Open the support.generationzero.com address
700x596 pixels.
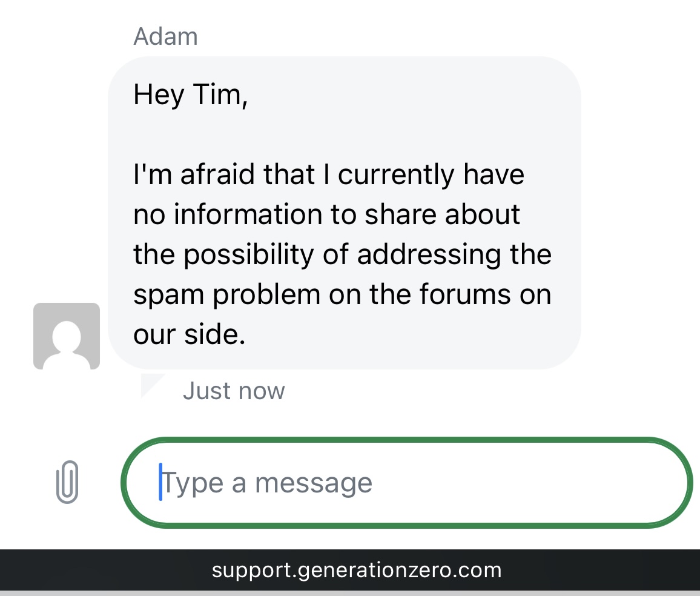pos(357,570)
